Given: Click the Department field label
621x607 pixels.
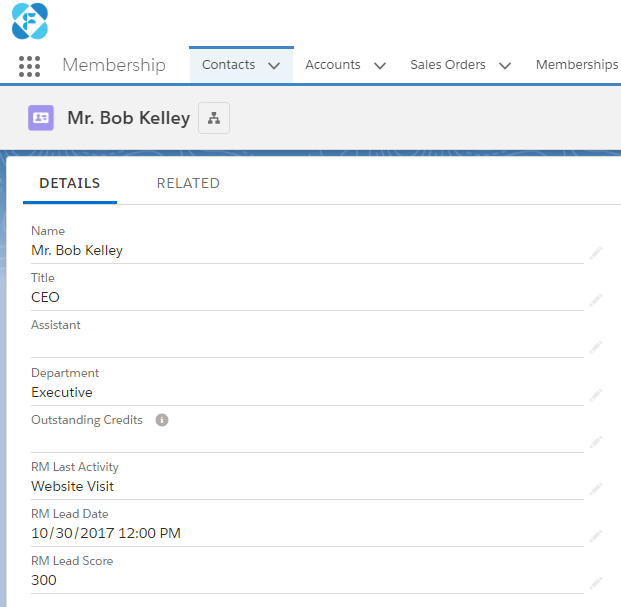Looking at the screenshot, I should [x=65, y=373].
